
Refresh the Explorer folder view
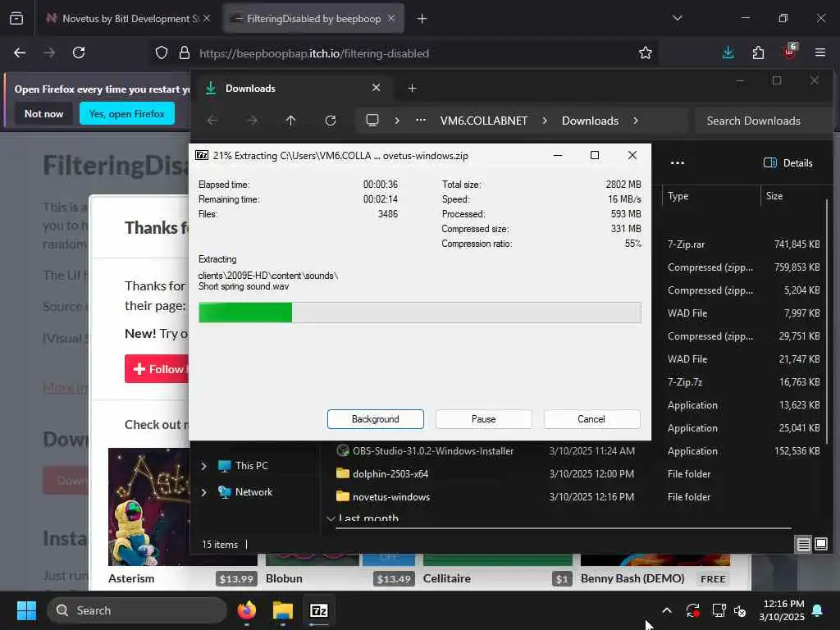click(331, 121)
